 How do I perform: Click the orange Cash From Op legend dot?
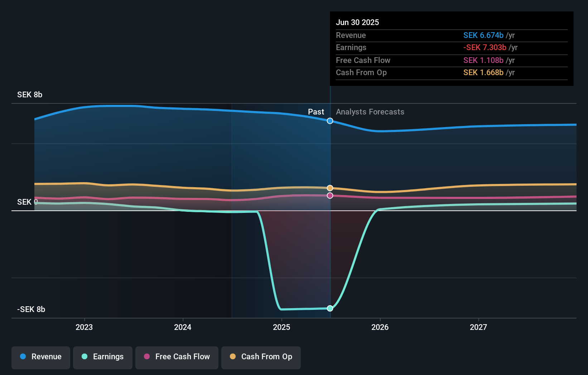[x=233, y=357]
